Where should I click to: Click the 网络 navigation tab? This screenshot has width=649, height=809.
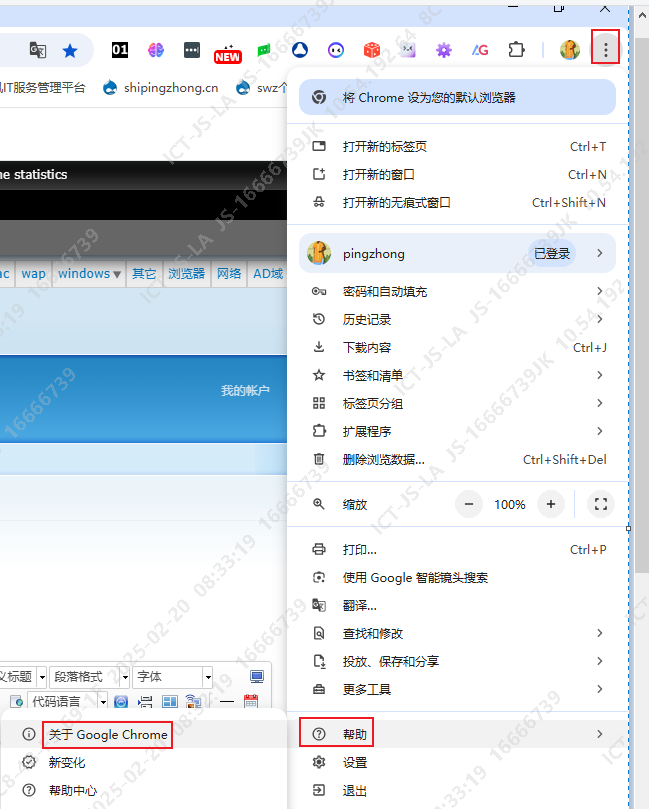click(x=229, y=273)
